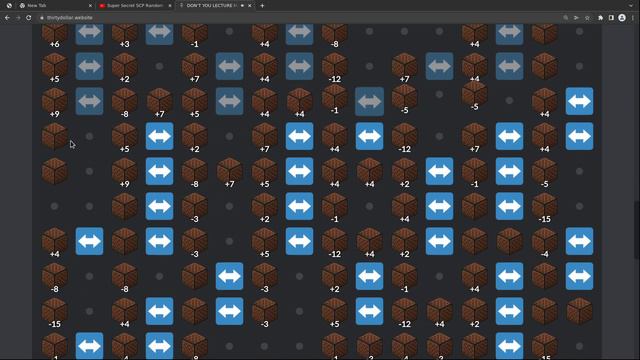This screenshot has width=640, height=360.
Task: Select the -8 noteblock that begins a row
Action: click(x=55, y=278)
